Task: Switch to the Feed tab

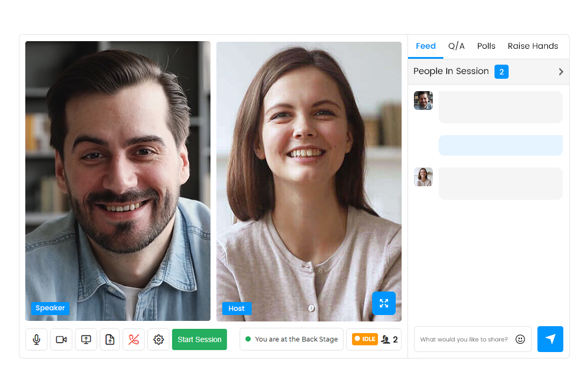Action: tap(426, 46)
